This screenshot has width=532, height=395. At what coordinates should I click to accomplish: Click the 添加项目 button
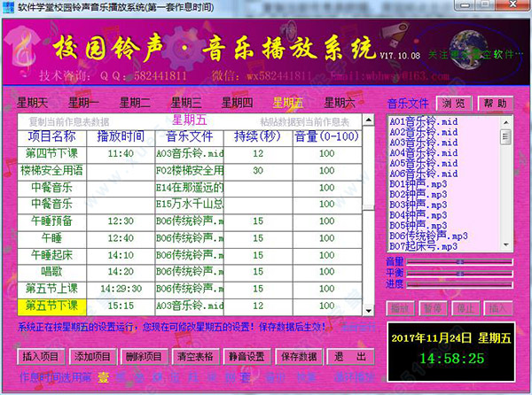pyautogui.click(x=92, y=356)
